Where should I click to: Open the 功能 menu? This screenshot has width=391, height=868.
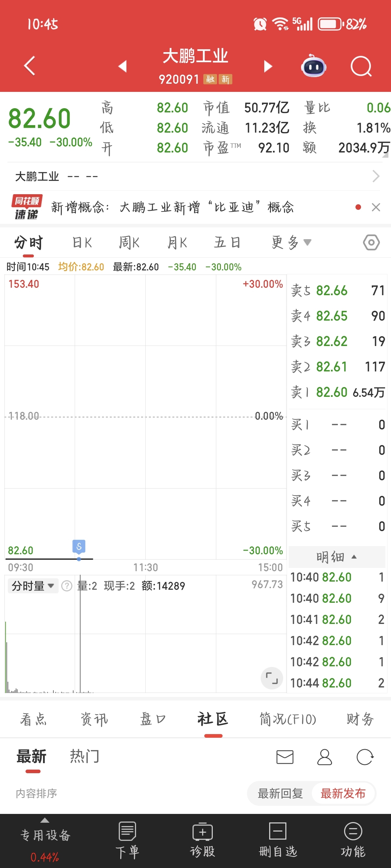pos(353,839)
